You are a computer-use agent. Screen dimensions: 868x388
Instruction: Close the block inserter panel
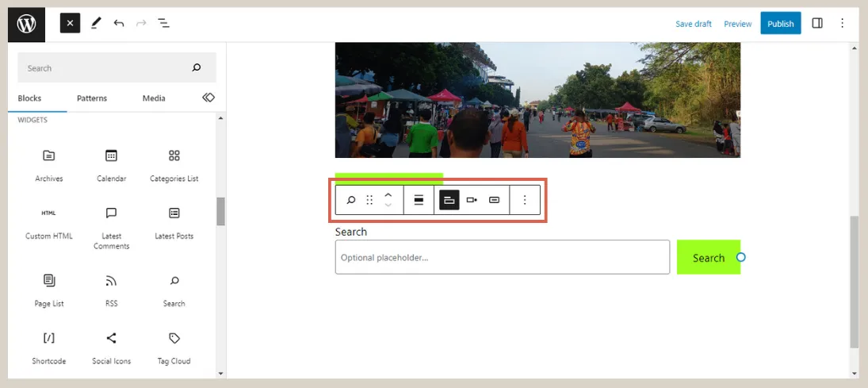tap(71, 23)
